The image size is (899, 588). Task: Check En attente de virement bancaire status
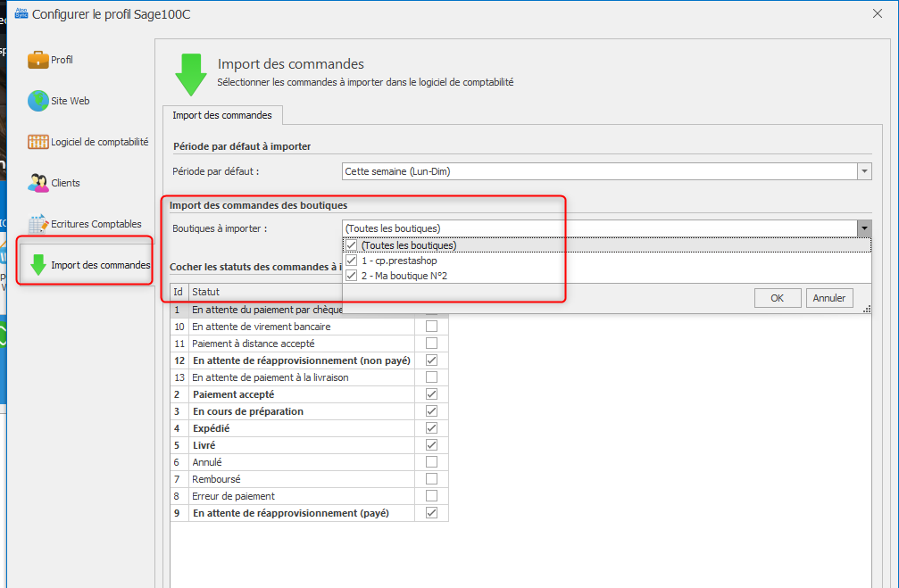(x=432, y=326)
